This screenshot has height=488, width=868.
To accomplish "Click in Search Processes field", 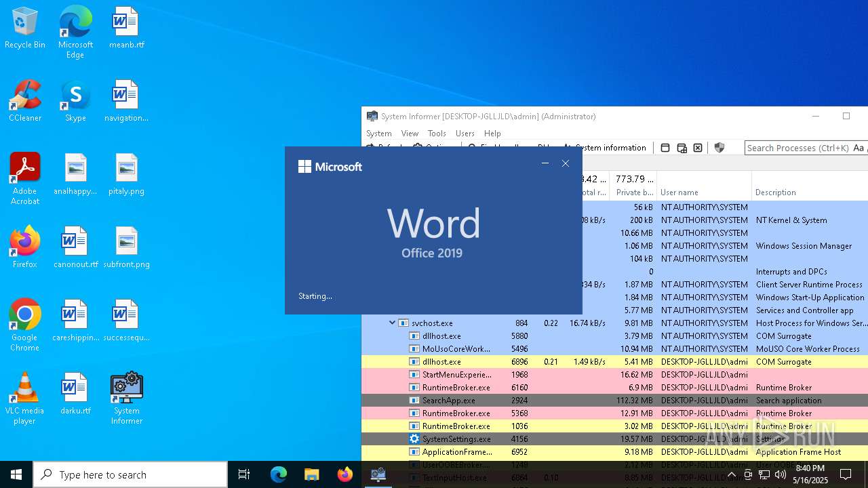I will 797,148.
